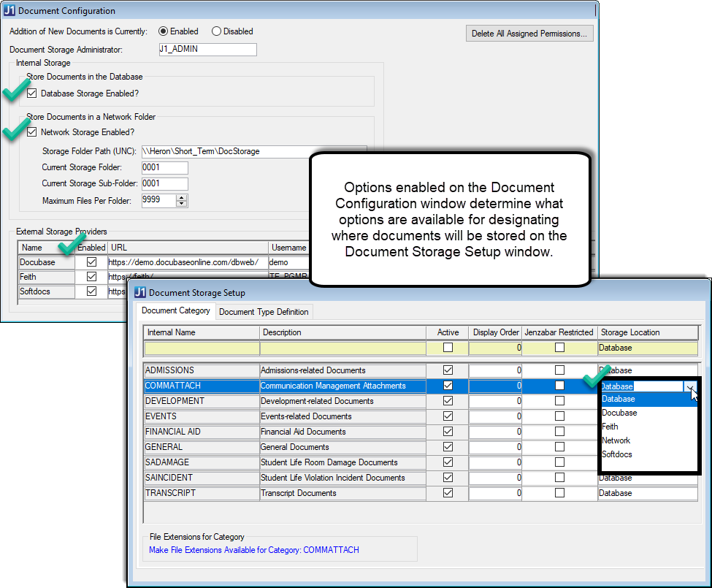The width and height of the screenshot is (712, 588).
Task: Select the Disabled radio button for new documents
Action: point(216,31)
